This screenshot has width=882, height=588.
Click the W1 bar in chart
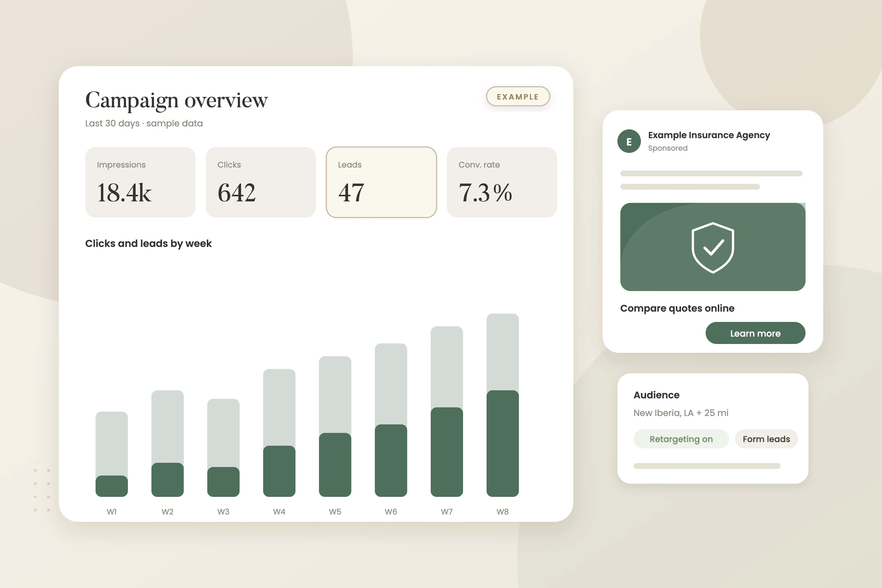[112, 454]
